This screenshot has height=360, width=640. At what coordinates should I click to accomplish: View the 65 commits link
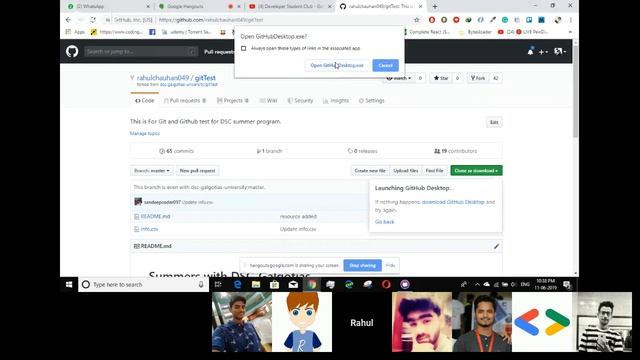click(x=176, y=151)
